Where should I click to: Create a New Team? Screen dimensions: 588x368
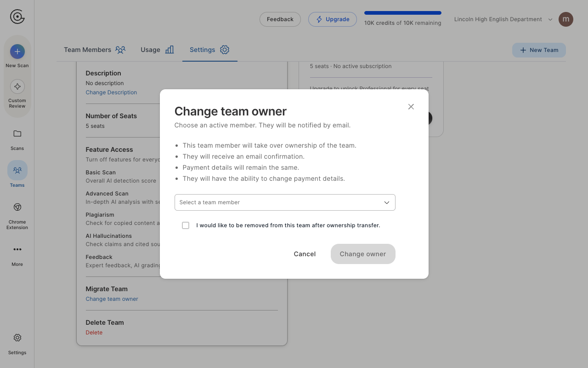pyautogui.click(x=539, y=50)
